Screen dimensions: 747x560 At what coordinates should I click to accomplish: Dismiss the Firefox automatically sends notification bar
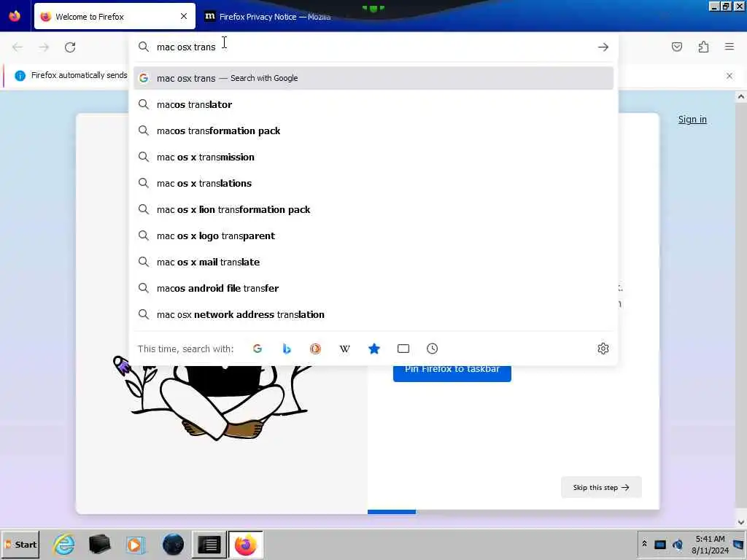[x=729, y=76]
